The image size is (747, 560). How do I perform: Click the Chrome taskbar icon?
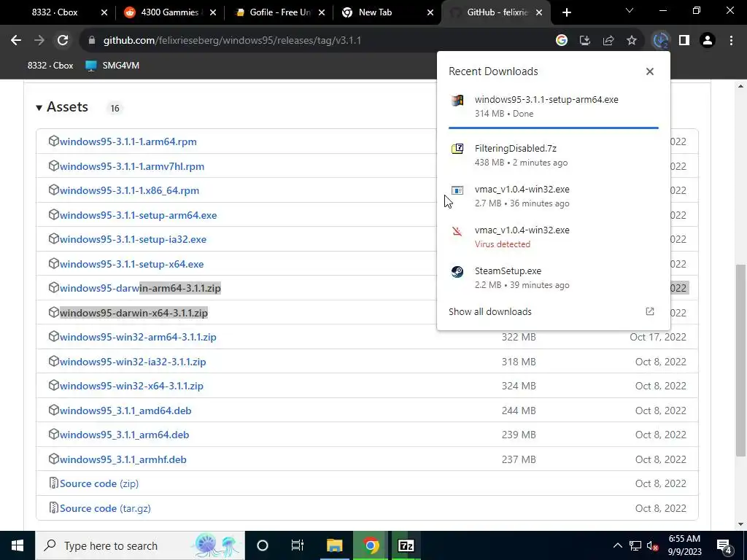pos(371,545)
